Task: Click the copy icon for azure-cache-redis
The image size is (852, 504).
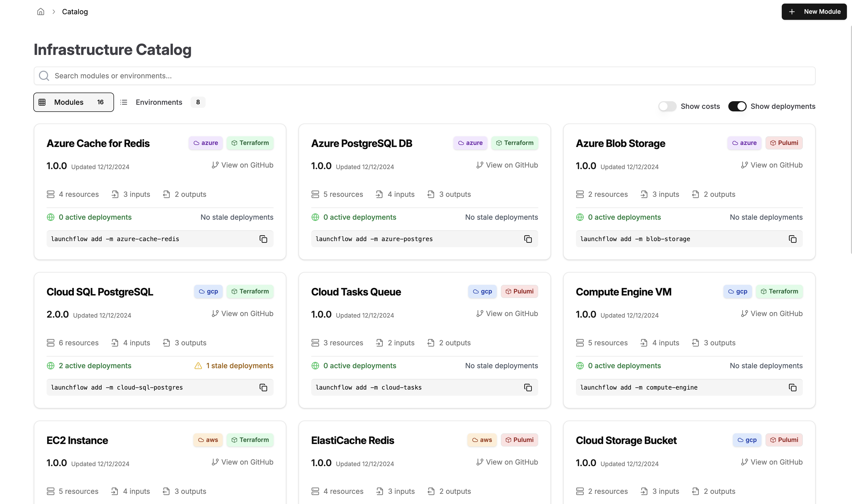Action: coord(263,239)
